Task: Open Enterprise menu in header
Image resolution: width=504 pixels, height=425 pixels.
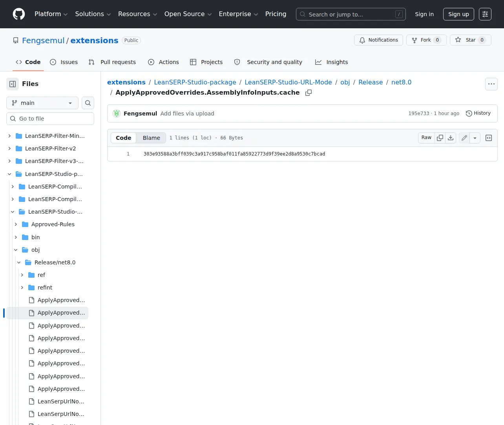Action: tap(238, 14)
